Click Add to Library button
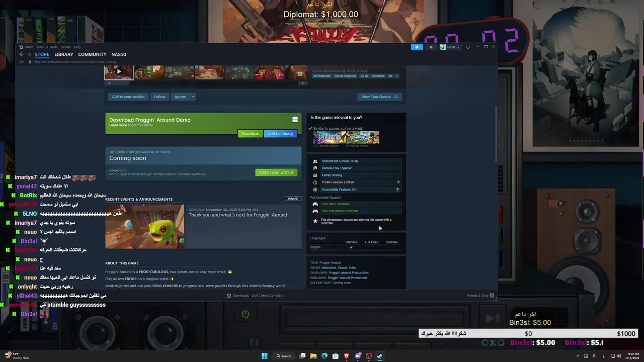Image resolution: width=644 pixels, height=362 pixels. (x=280, y=134)
